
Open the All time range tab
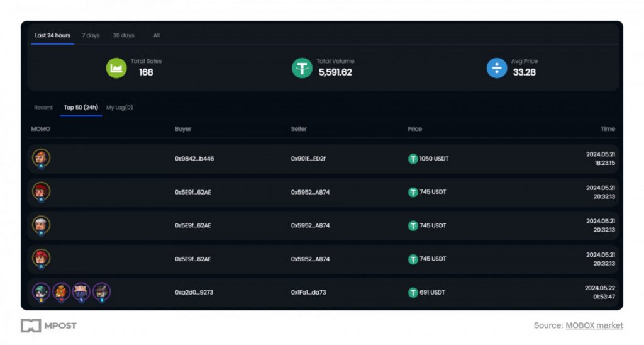point(157,35)
